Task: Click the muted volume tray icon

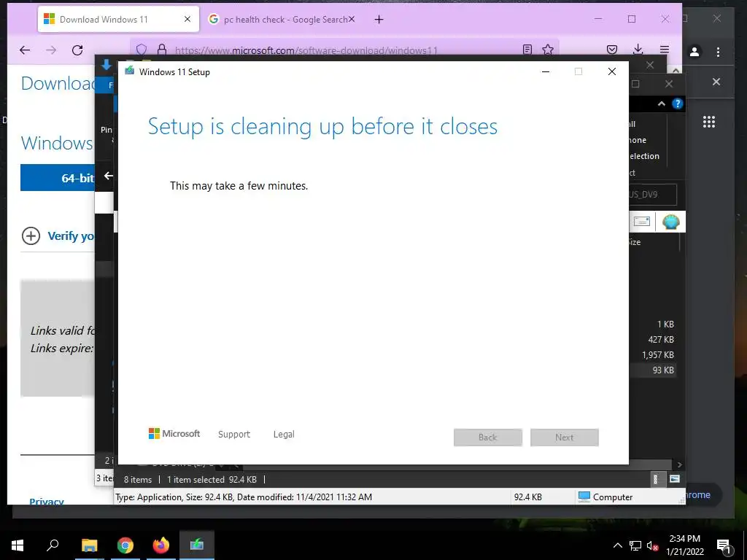Action: (x=653, y=545)
